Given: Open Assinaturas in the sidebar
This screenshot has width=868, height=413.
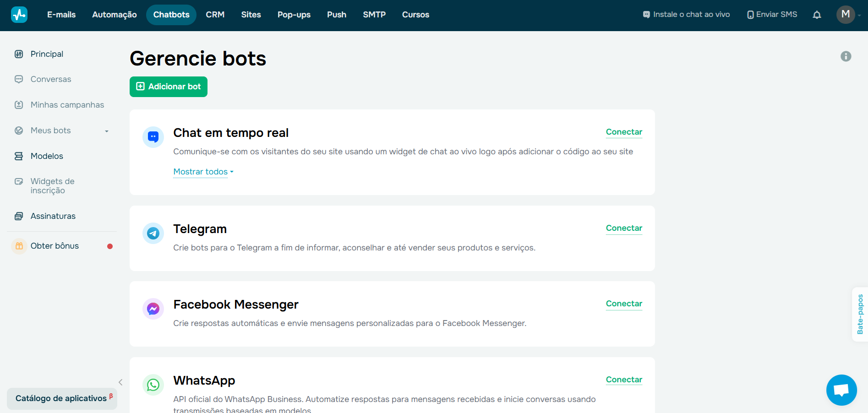Looking at the screenshot, I should pyautogui.click(x=53, y=216).
